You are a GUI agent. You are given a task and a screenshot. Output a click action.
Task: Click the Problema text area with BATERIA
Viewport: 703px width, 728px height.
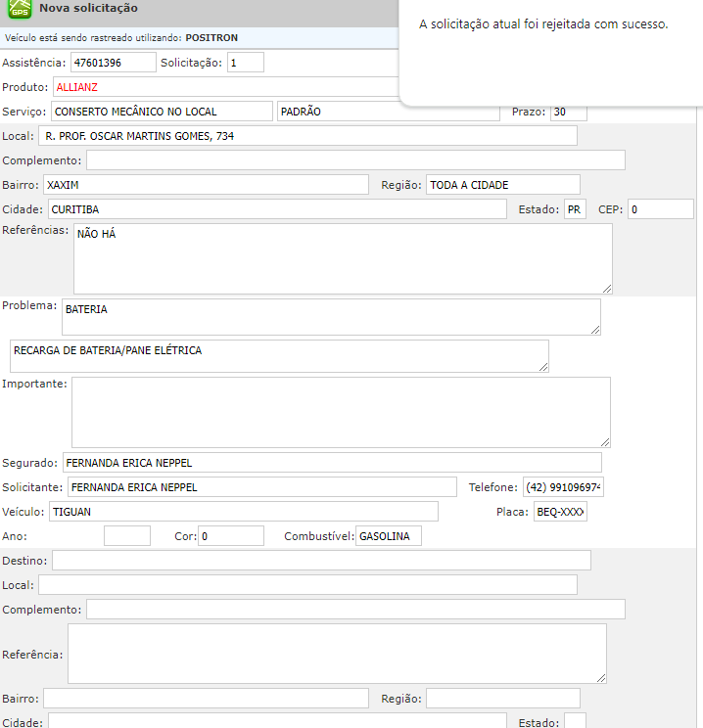[330, 316]
